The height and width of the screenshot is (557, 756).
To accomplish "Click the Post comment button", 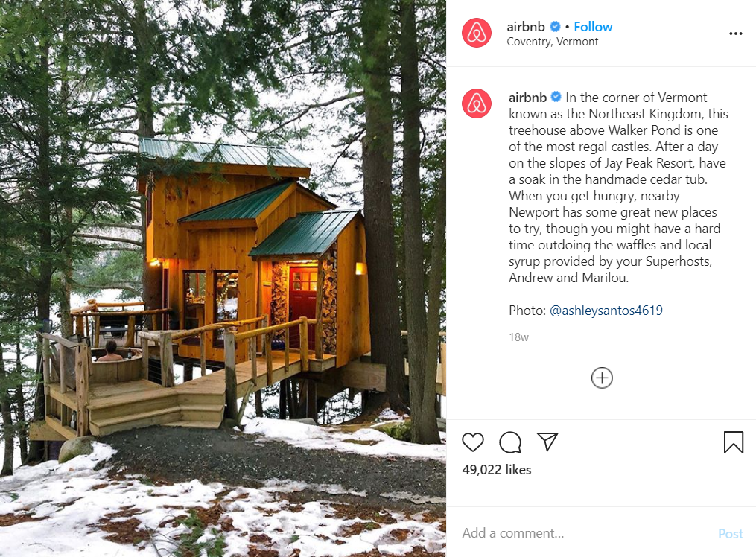I will tap(731, 533).
